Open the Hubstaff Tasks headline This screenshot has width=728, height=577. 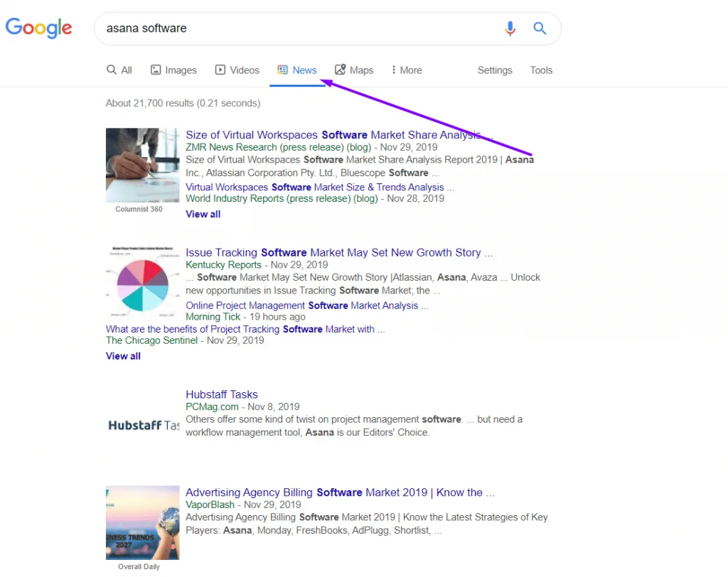click(x=222, y=394)
